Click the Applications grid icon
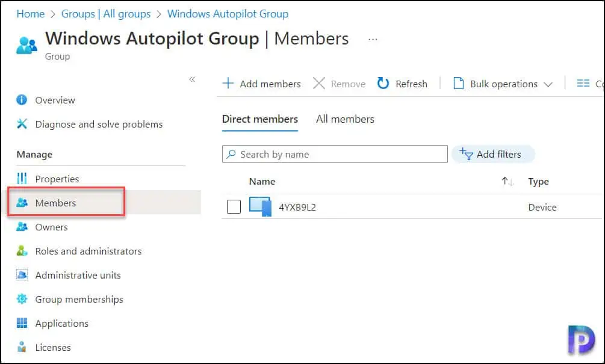Screen dimensions: 605x364 pos(22,322)
